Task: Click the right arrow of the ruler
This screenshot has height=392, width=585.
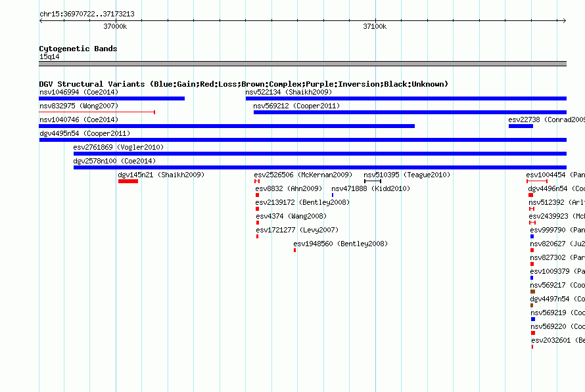Action: [x=565, y=21]
